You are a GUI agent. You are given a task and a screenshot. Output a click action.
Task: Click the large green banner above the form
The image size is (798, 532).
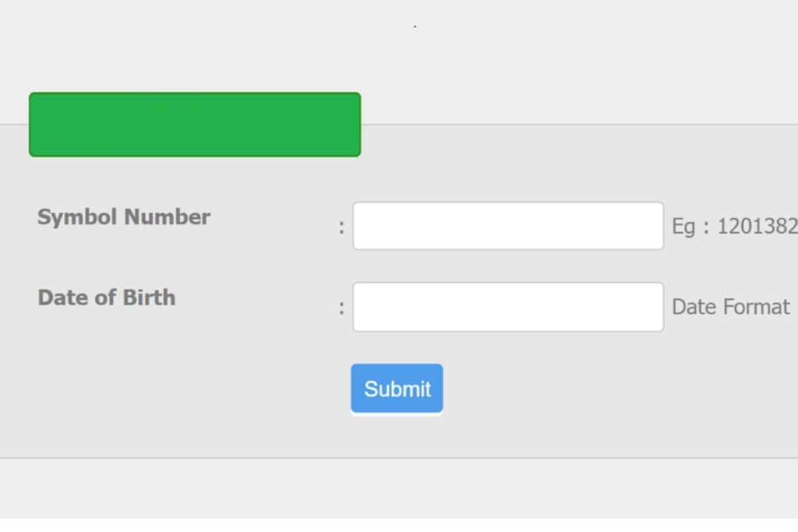tap(195, 125)
